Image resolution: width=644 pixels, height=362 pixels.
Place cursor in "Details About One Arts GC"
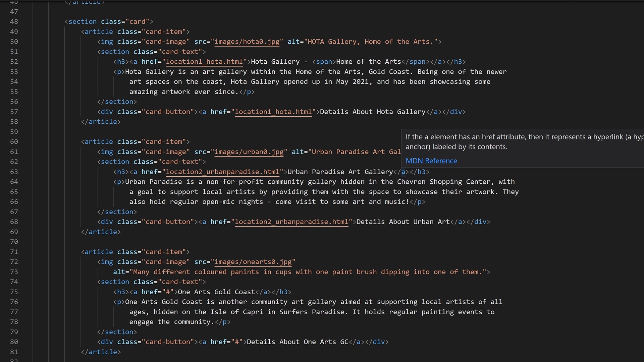298,342
